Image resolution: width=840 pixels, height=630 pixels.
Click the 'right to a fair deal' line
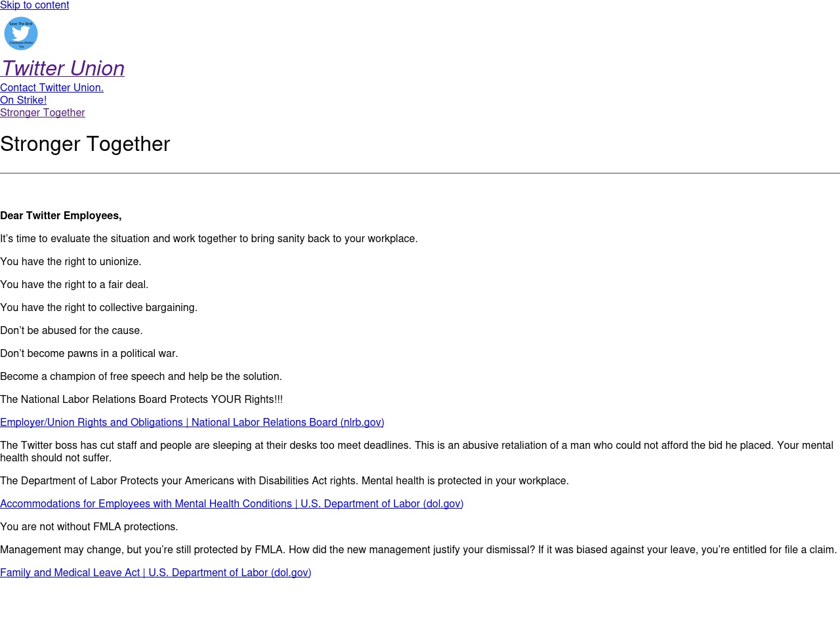pos(74,285)
